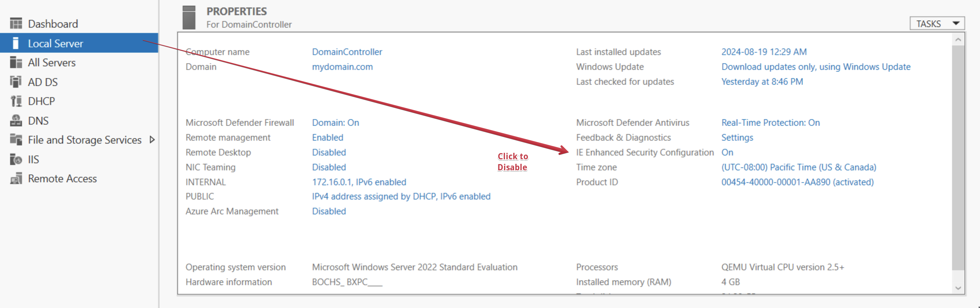Expand File and Storage Services
Screen dimensions: 980x308
click(x=152, y=139)
